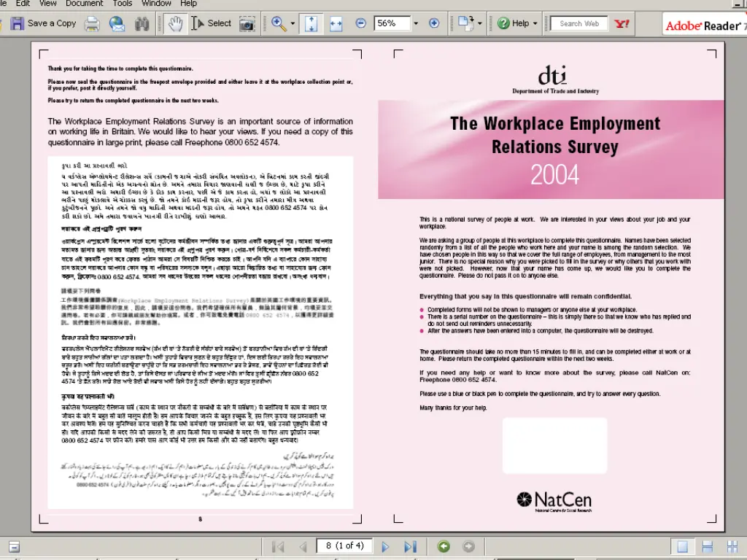This screenshot has height=560, width=747.
Task: Click the Fit Width horizontal arrows icon
Action: pos(336,23)
